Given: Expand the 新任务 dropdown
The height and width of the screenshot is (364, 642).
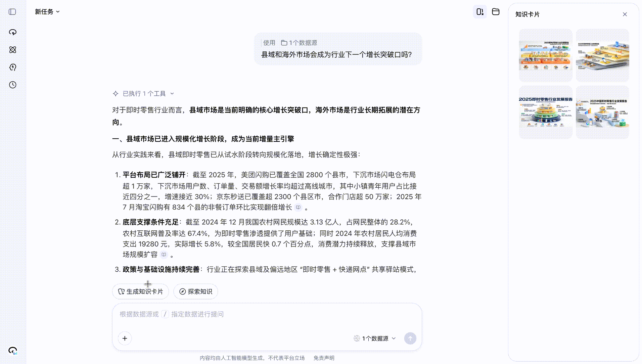Looking at the screenshot, I should 47,12.
